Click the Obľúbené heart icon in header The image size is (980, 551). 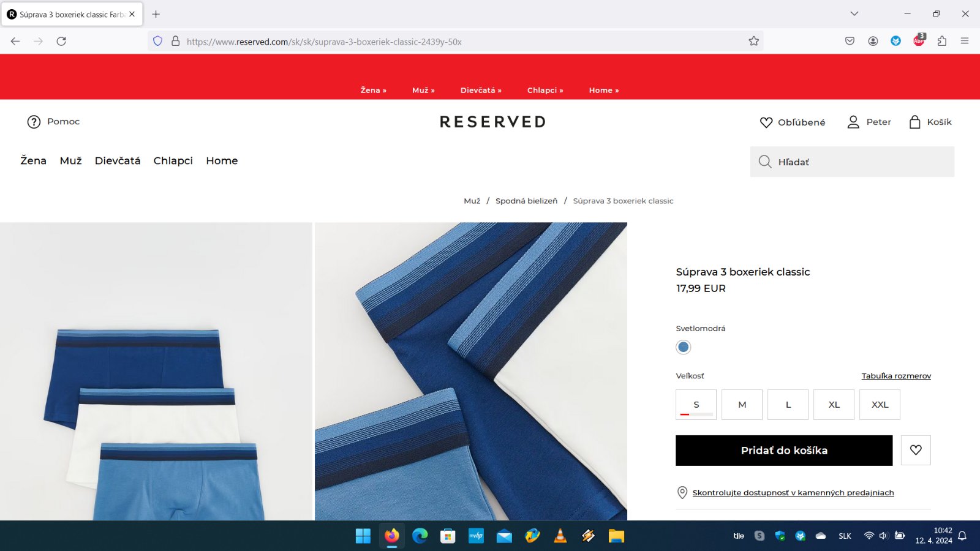[x=766, y=122]
